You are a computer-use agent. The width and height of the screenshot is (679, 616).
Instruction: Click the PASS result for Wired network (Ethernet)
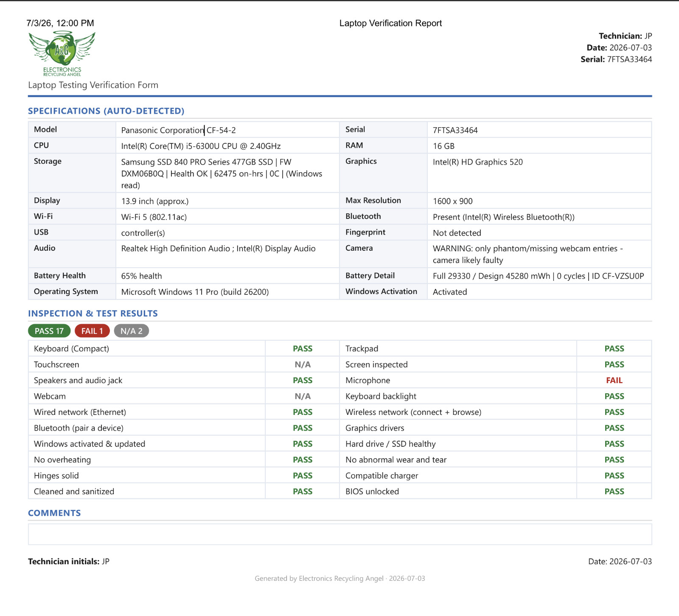[x=303, y=412]
